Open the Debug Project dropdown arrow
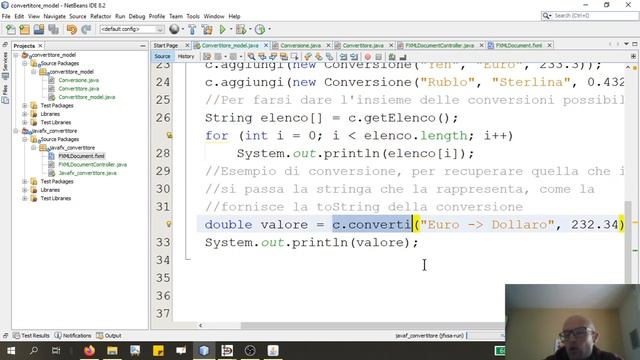Screen dimensions: 640x360 (x=250, y=29)
